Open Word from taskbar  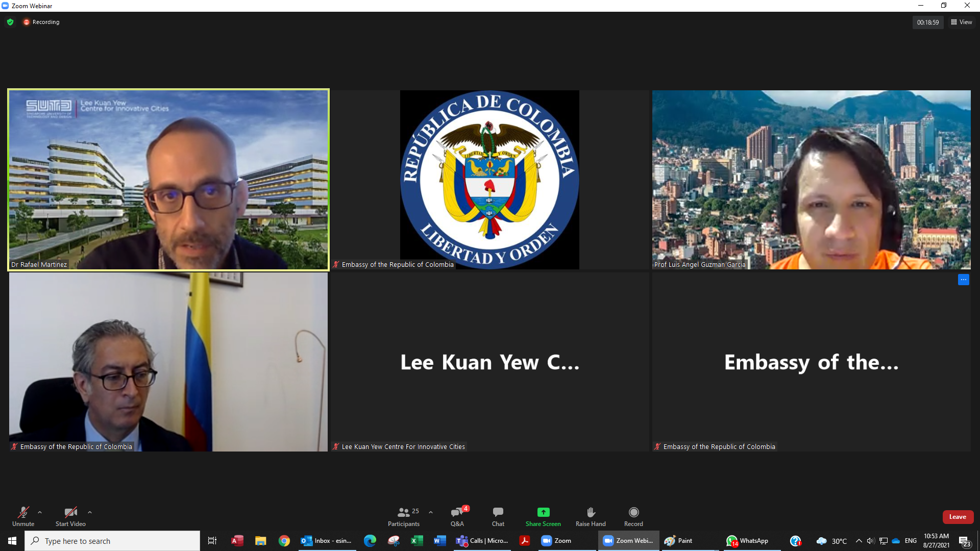coord(440,541)
